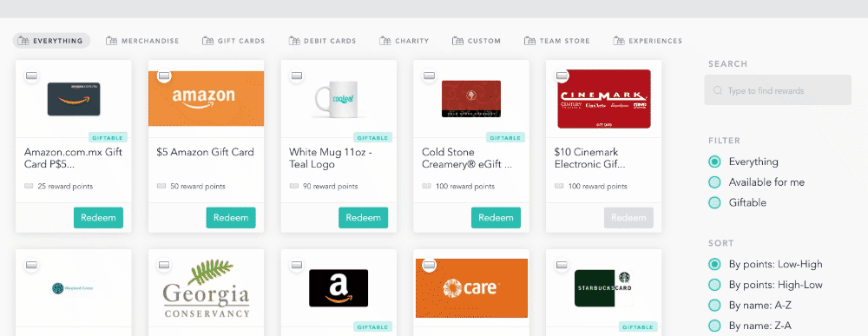Click the gift icon beside Charity tab
The width and height of the screenshot is (868, 336).
click(x=385, y=41)
